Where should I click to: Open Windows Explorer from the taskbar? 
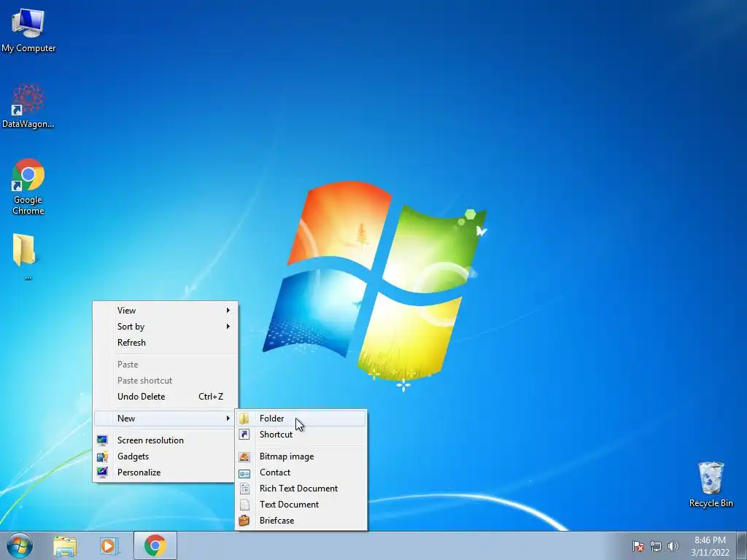pos(65,545)
